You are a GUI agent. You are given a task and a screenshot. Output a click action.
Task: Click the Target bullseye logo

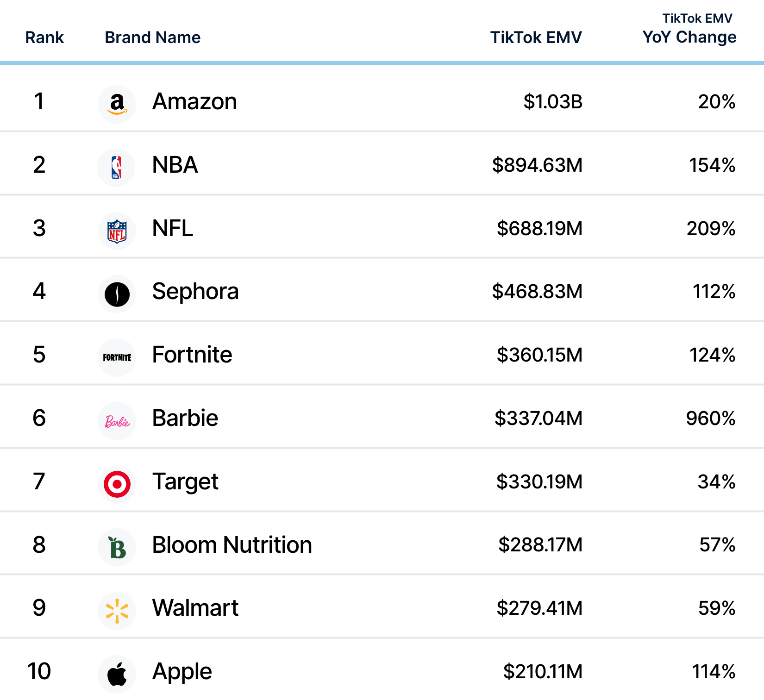pos(117,484)
